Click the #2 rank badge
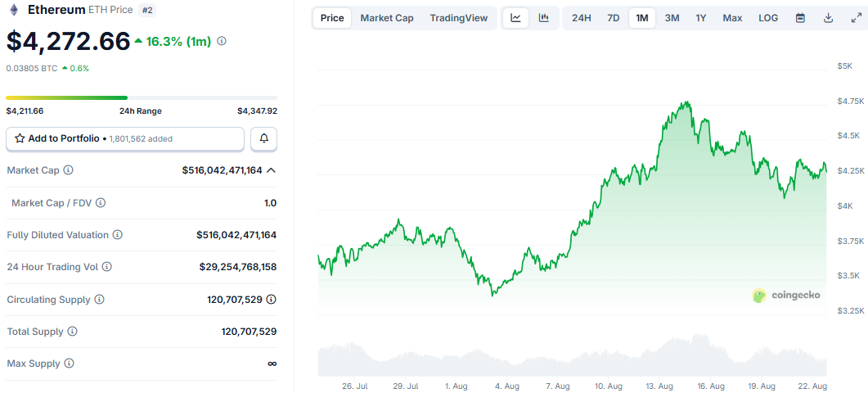This screenshot has width=868, height=393. [146, 10]
